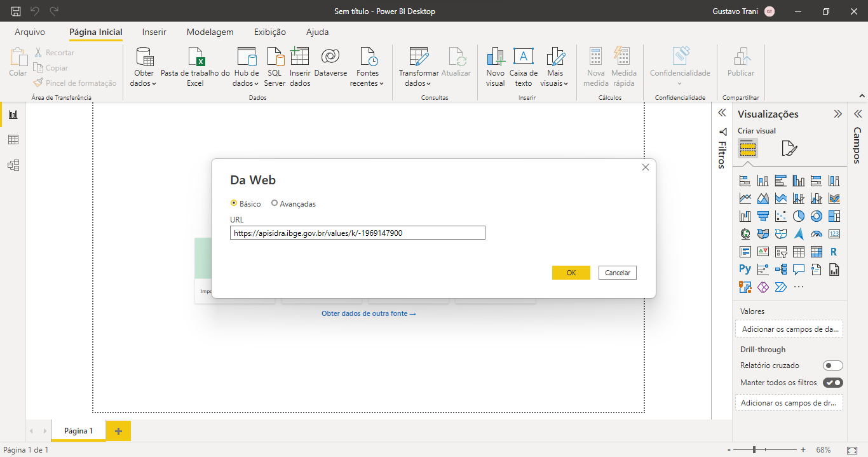868x457 pixels.
Task: Choose the gauge visual
Action: pyautogui.click(x=817, y=234)
